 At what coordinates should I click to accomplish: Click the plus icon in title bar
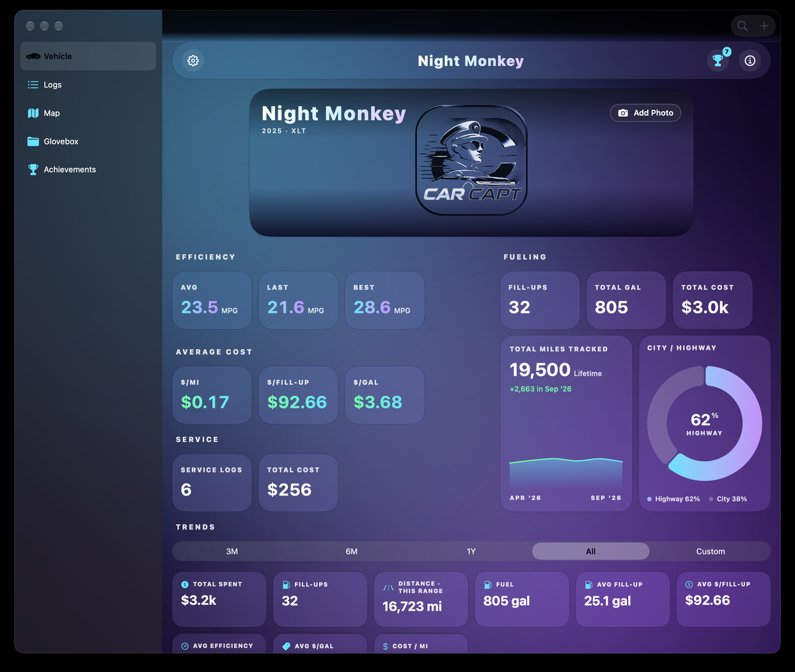point(764,26)
